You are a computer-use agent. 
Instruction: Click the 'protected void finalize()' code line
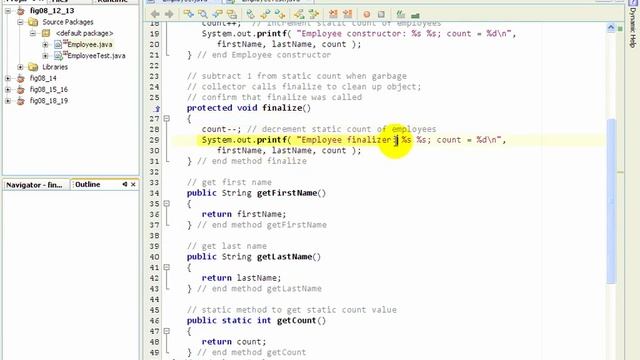click(249, 108)
